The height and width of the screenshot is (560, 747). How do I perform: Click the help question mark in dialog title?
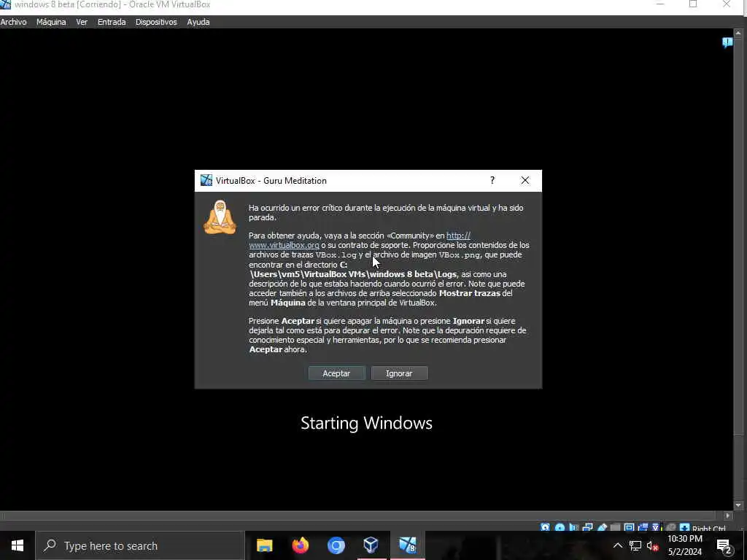coord(492,181)
